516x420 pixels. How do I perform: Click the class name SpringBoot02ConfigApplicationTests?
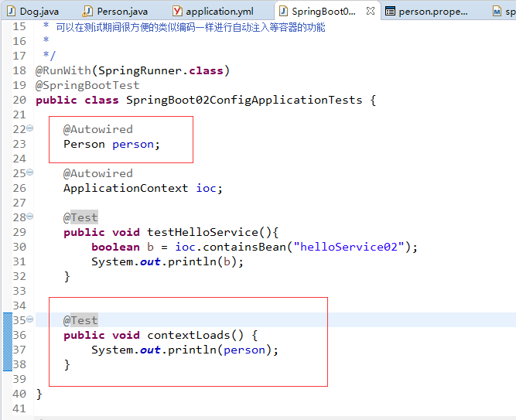244,100
